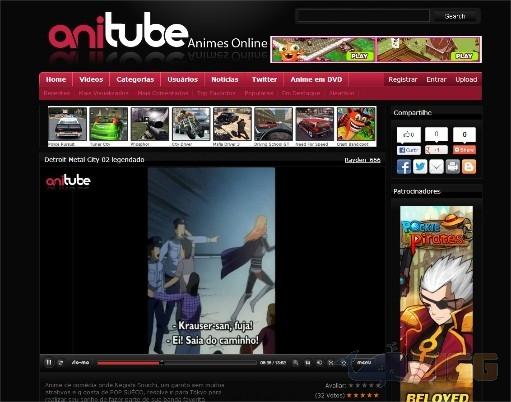Open the Anime em DVD menu item
Viewport: 511px width, 402px height.
[316, 80]
